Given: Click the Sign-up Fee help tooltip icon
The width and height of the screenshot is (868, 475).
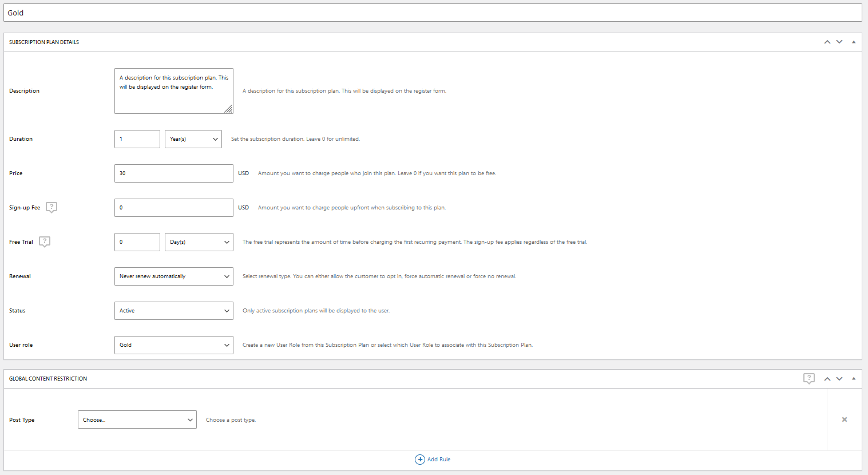Looking at the screenshot, I should tap(51, 207).
